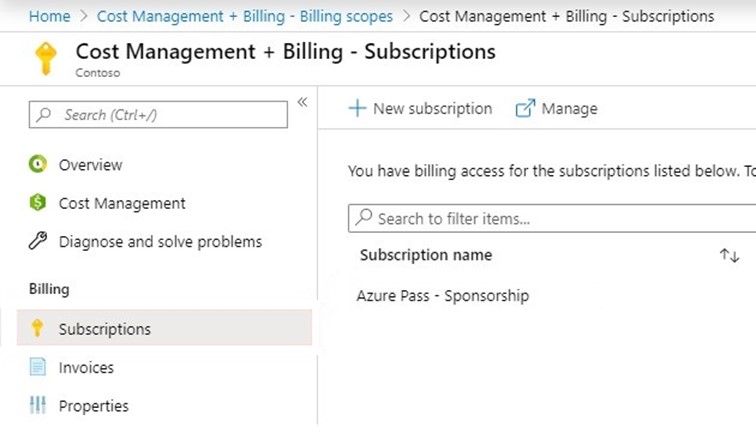Open Cost Management menu item
This screenshot has height=433, width=756.
[x=122, y=203]
